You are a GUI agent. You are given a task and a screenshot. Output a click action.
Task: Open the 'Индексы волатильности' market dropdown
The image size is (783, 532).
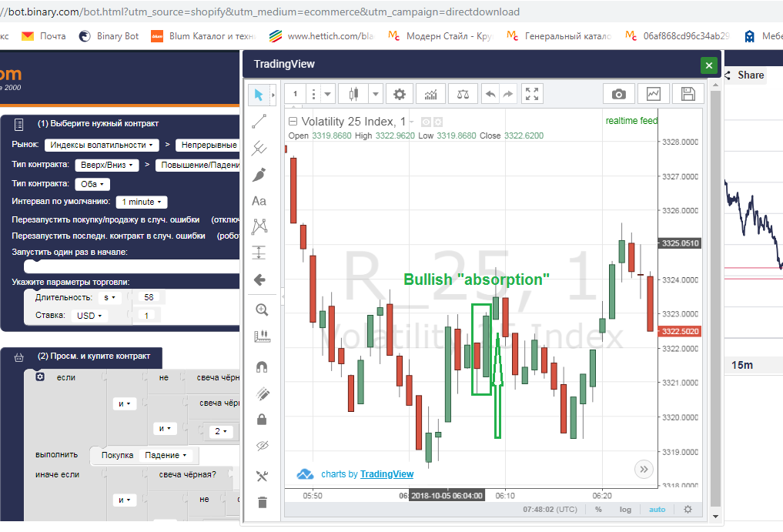[102, 145]
